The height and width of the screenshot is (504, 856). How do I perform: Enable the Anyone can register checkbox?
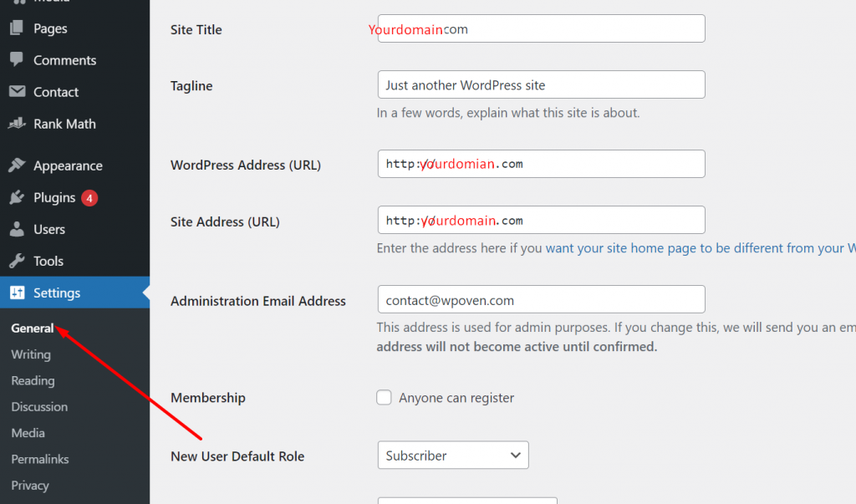click(384, 398)
